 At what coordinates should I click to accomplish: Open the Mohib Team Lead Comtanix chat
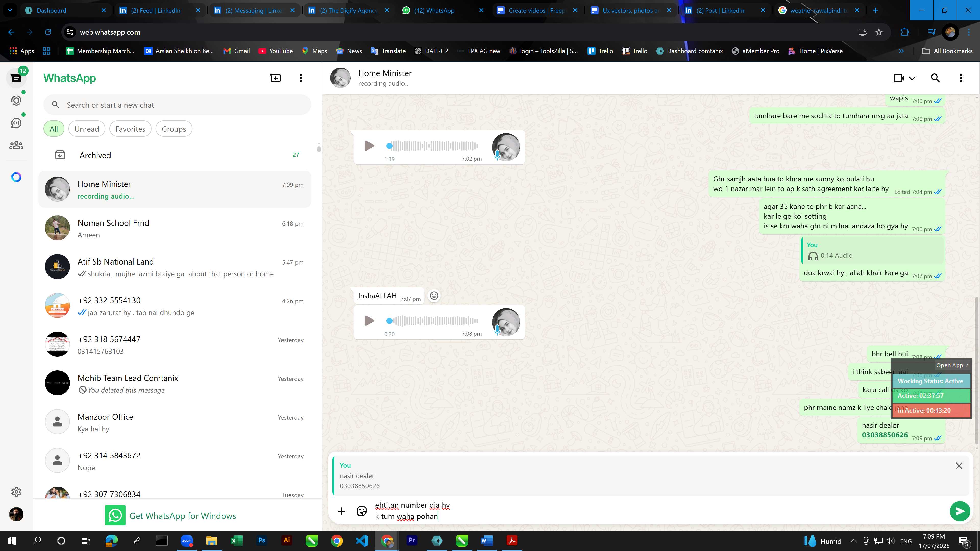coord(175,383)
